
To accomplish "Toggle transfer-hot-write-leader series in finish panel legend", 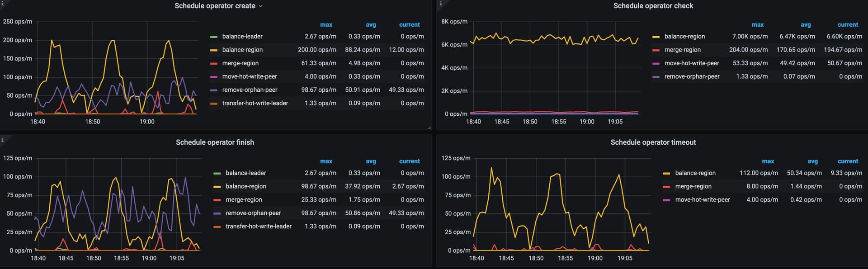I will [x=258, y=227].
